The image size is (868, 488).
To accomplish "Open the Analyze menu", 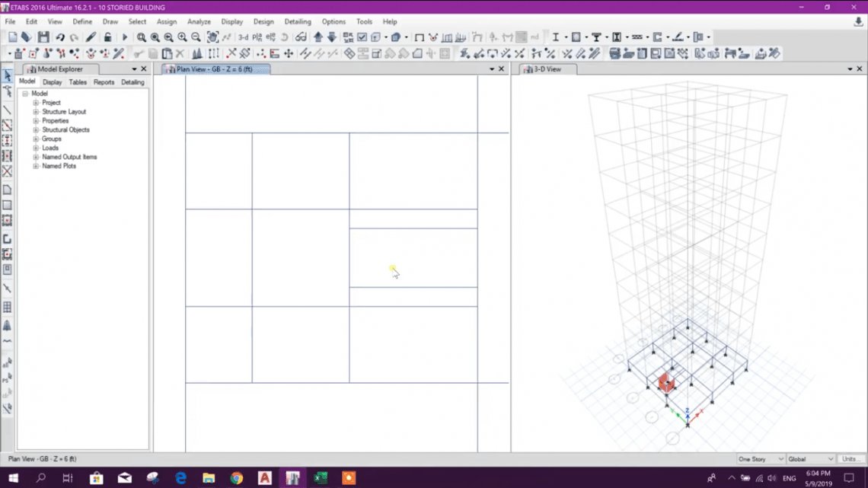I will (199, 21).
